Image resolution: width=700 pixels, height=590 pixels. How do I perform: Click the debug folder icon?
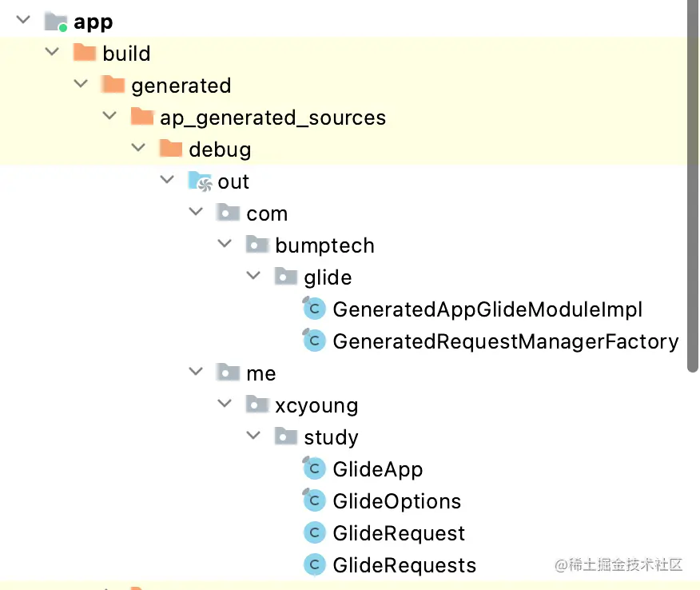(170, 148)
